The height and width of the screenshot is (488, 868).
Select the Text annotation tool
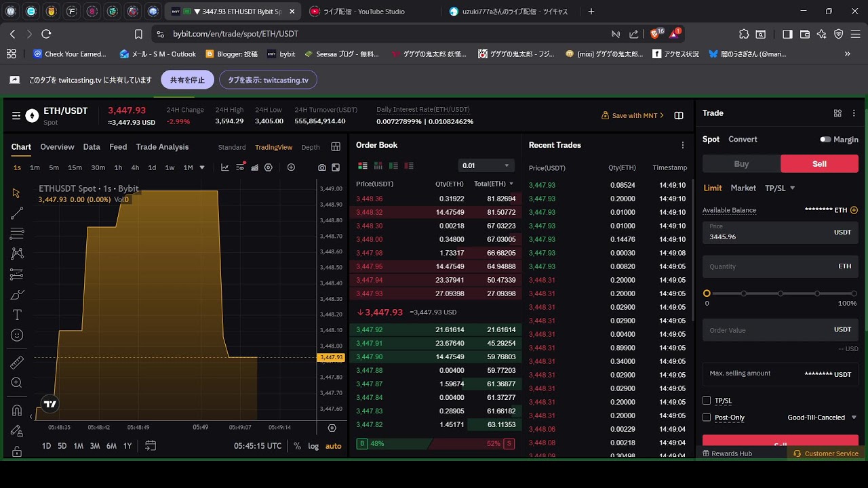(17, 314)
